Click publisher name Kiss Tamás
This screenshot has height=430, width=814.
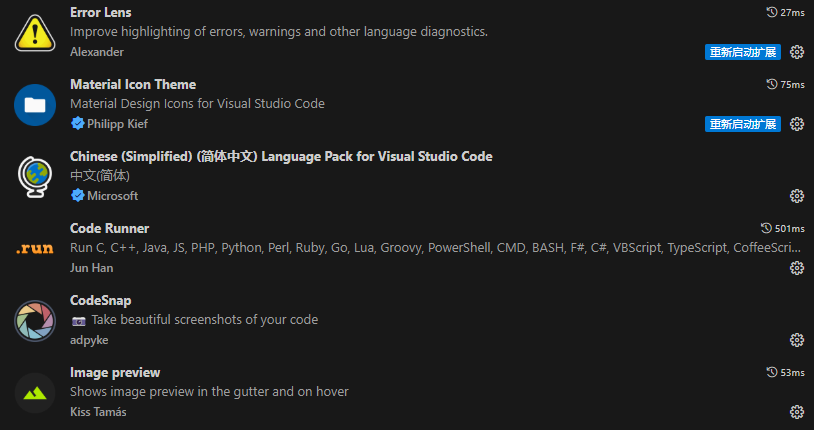(x=98, y=412)
